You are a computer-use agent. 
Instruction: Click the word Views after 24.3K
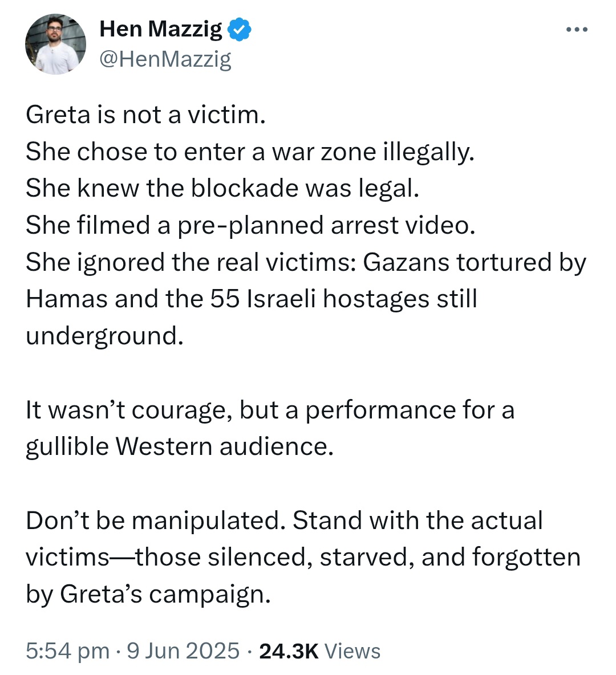point(352,650)
